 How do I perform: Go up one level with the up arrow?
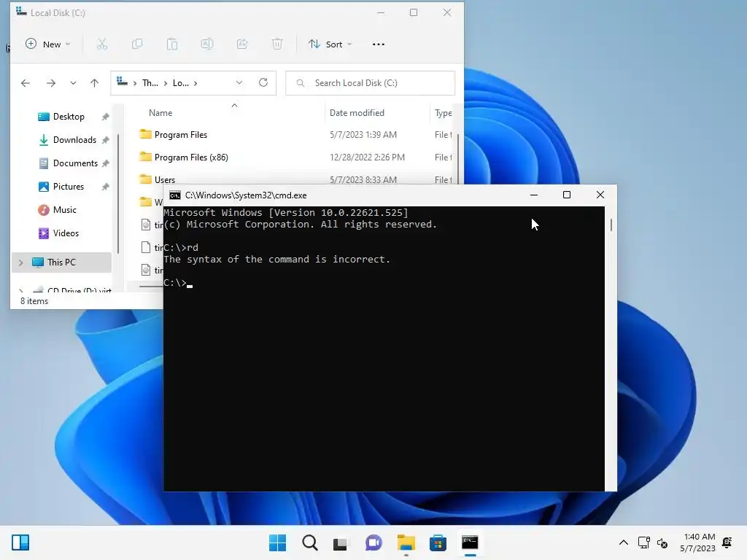[94, 83]
